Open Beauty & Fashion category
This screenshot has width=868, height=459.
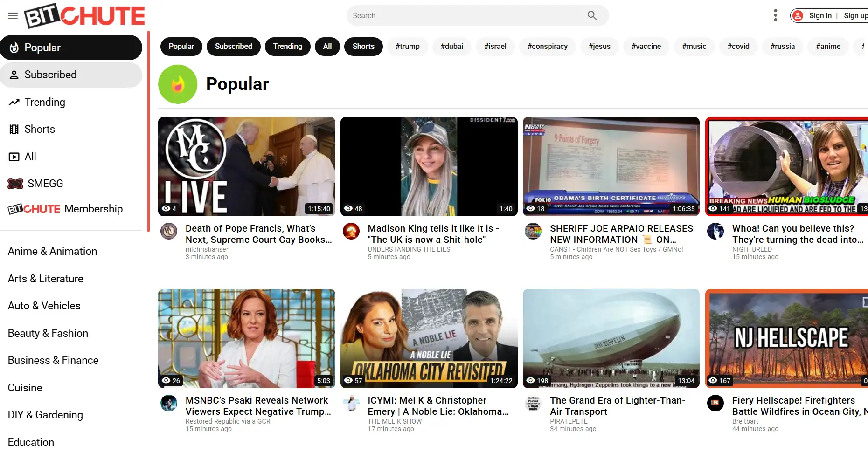[x=48, y=333]
